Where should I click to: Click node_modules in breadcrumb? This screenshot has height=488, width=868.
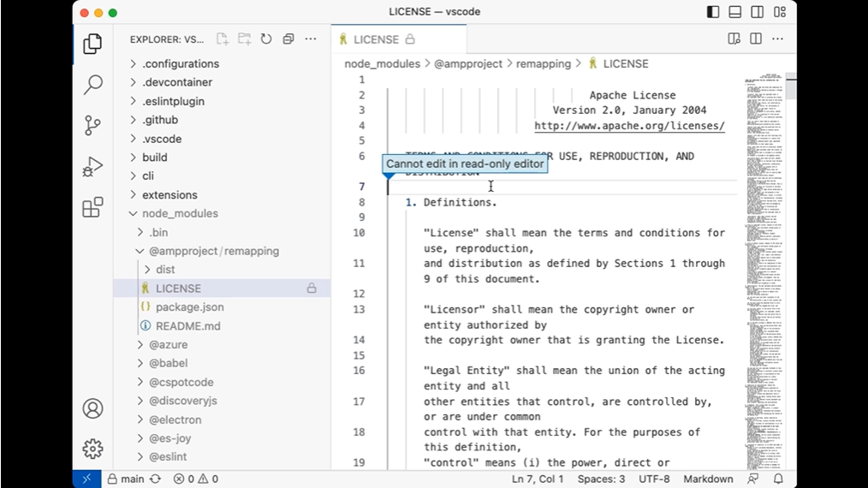[382, 63]
